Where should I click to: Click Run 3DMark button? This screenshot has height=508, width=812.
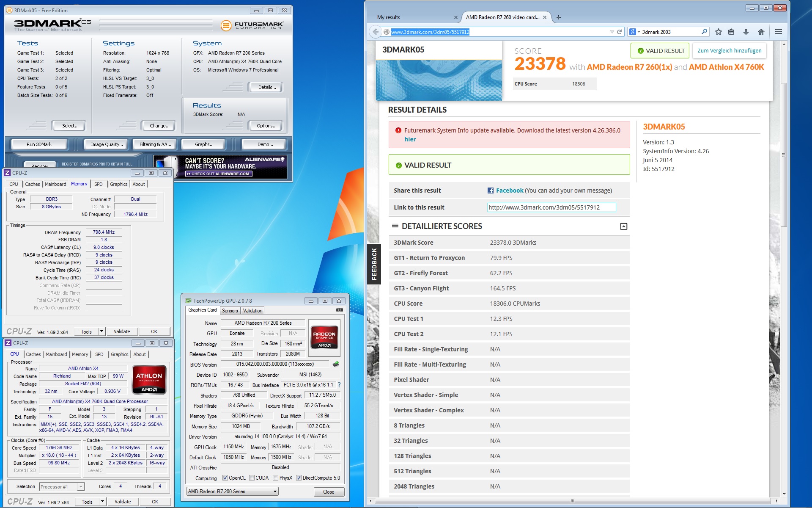click(x=39, y=144)
